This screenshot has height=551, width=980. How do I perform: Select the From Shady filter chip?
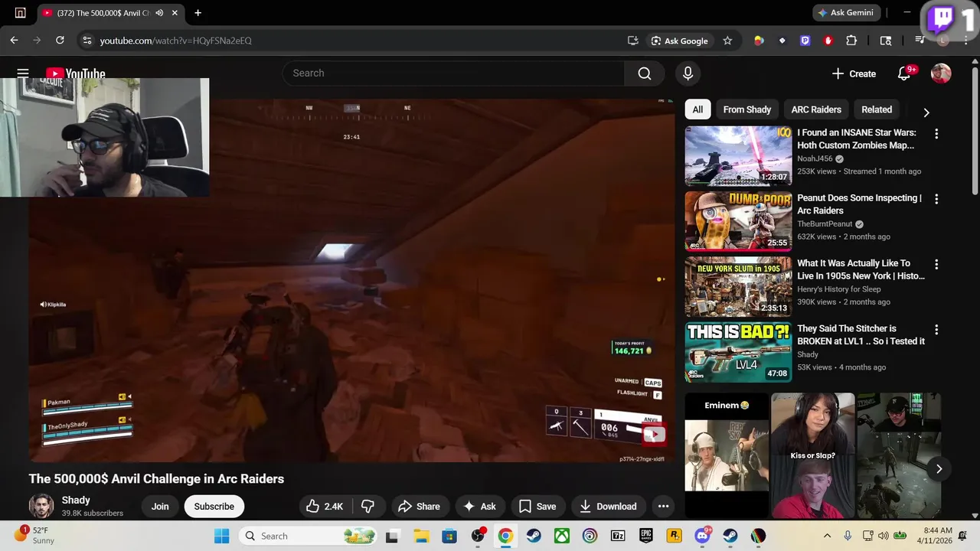(747, 109)
